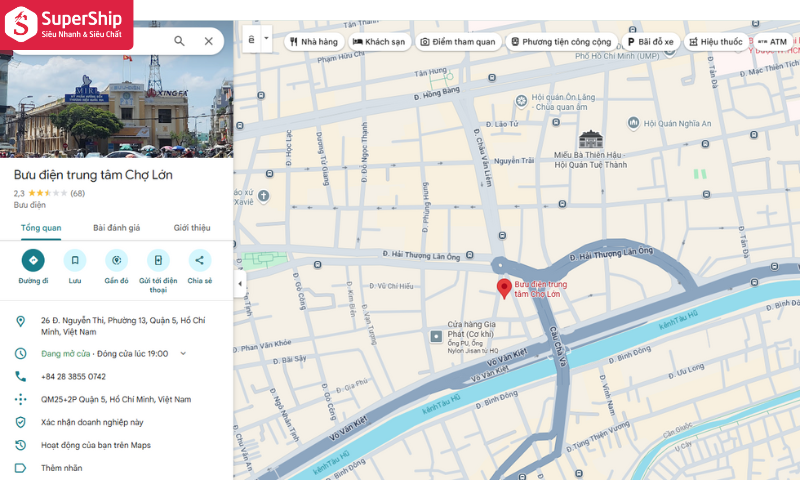Click the plus code QM25+2P Quận 5 text

116,399
